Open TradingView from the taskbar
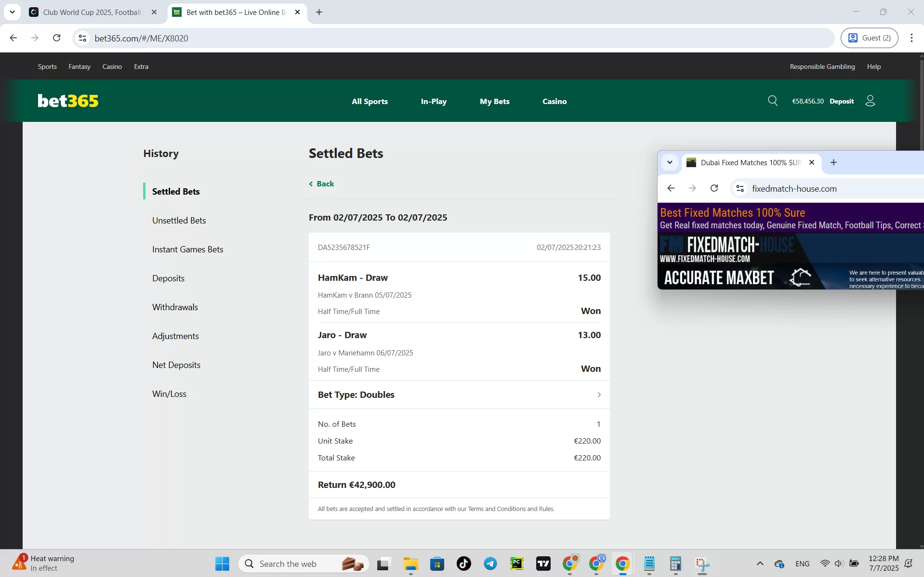Screen dimensions: 924x577 (x=543, y=564)
